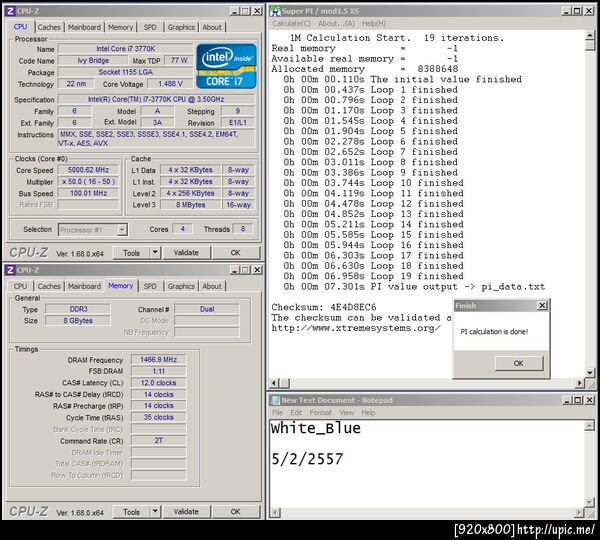Image resolution: width=600 pixels, height=540 pixels.
Task: Click Super PI vertical scrollbar up arrow
Action: coord(590,36)
